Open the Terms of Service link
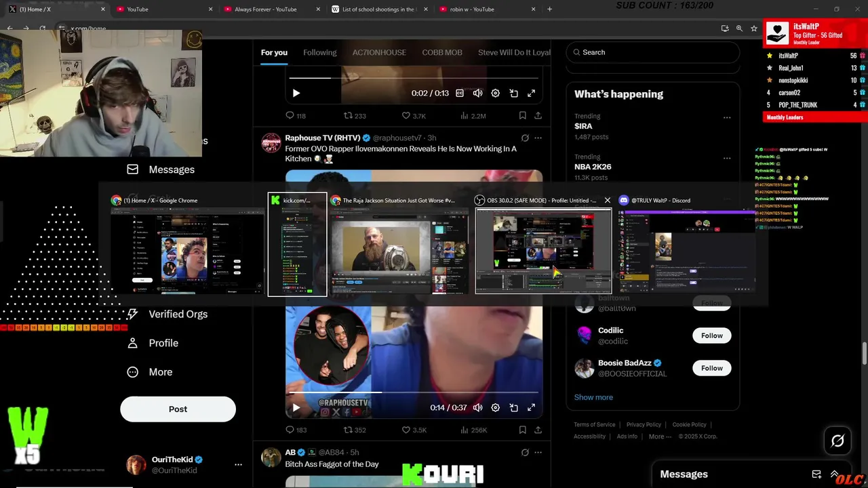This screenshot has height=488, width=868. (595, 425)
